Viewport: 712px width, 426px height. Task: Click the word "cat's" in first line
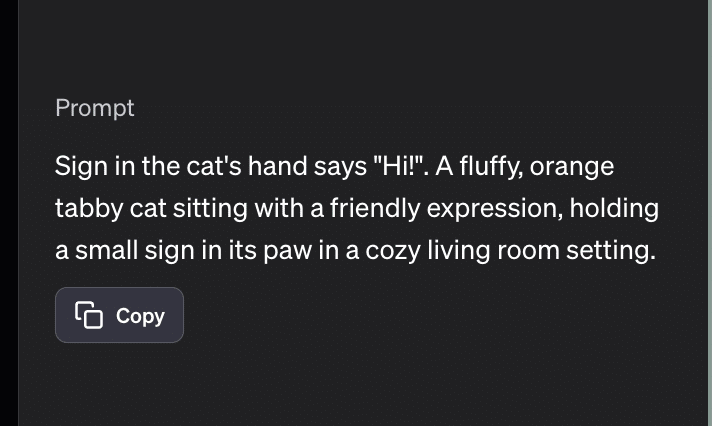[216, 165]
